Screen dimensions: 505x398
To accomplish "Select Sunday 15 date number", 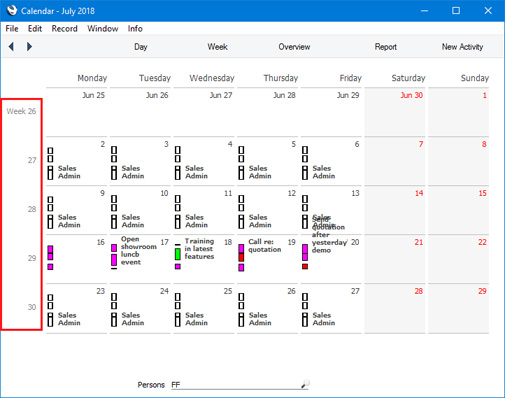I will 482,193.
